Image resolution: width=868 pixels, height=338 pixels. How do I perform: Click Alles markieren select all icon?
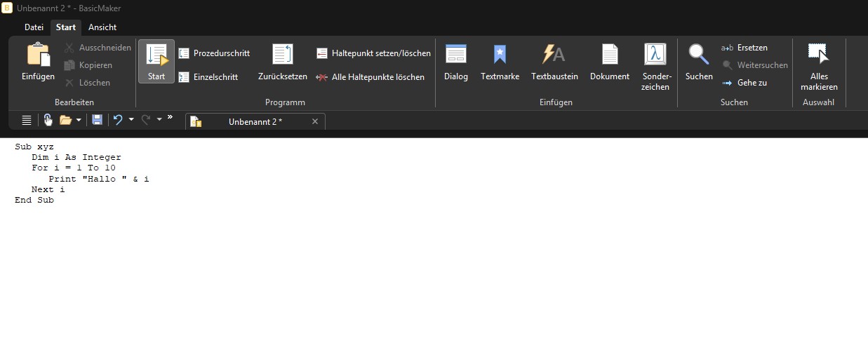(x=819, y=55)
